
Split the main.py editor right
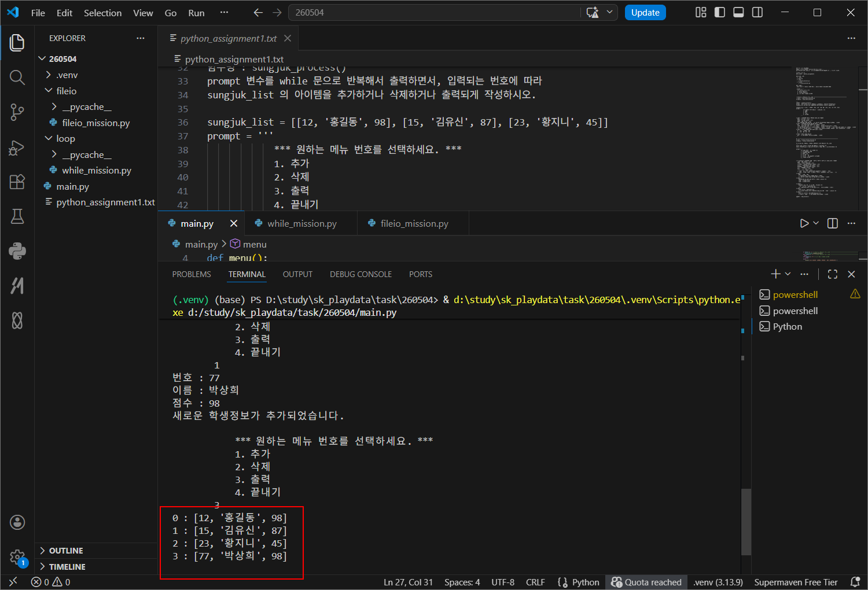pyautogui.click(x=833, y=223)
